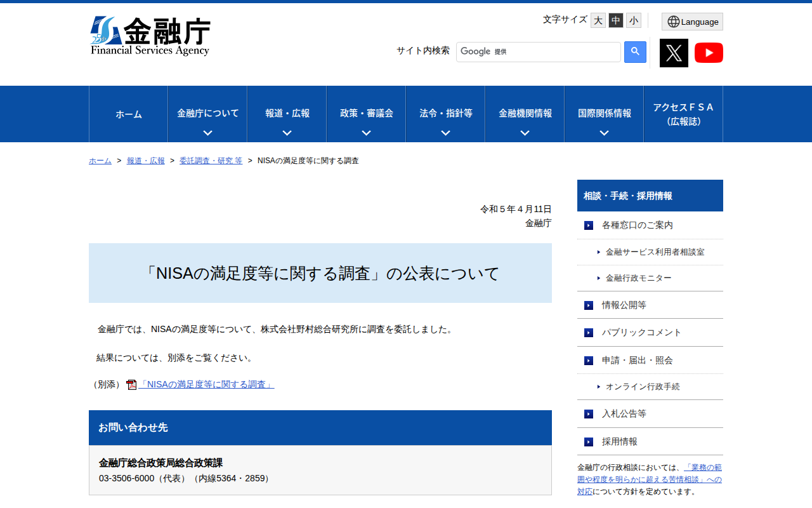Toggle the 中 font size setting
Image resolution: width=812 pixels, height=508 pixels.
pyautogui.click(x=615, y=20)
